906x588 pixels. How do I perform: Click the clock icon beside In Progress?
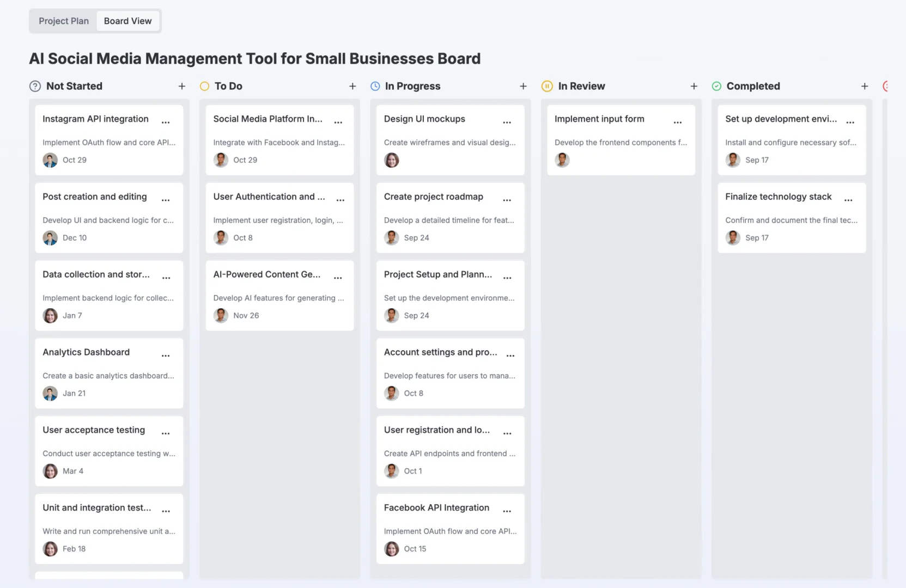(x=375, y=86)
